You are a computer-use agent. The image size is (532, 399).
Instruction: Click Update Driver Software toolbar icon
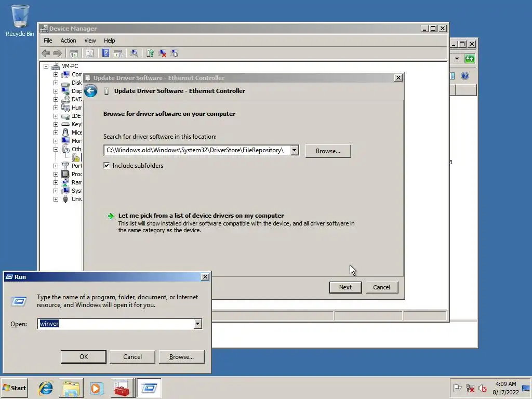pos(150,54)
